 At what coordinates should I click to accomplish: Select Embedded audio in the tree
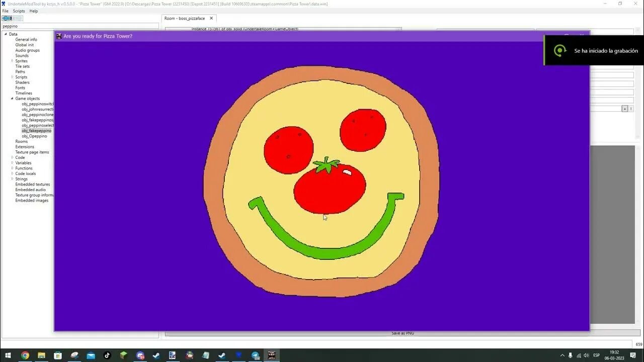pyautogui.click(x=30, y=190)
